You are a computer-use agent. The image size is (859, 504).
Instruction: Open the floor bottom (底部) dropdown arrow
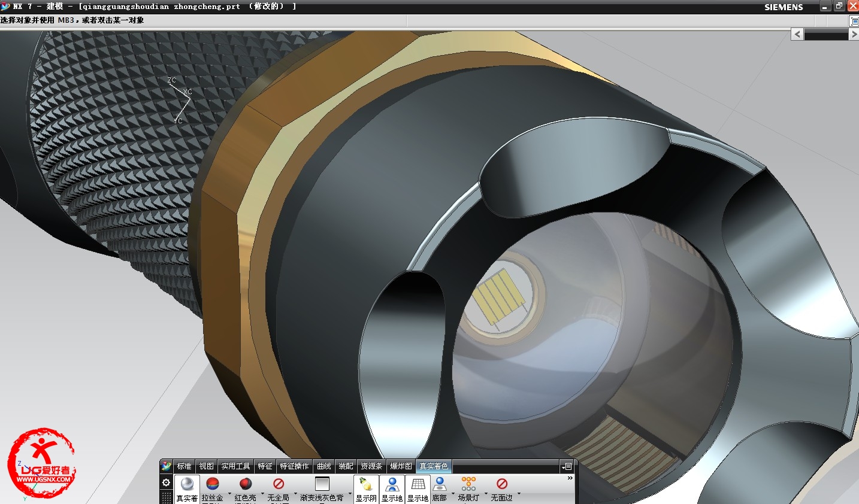coord(453,494)
